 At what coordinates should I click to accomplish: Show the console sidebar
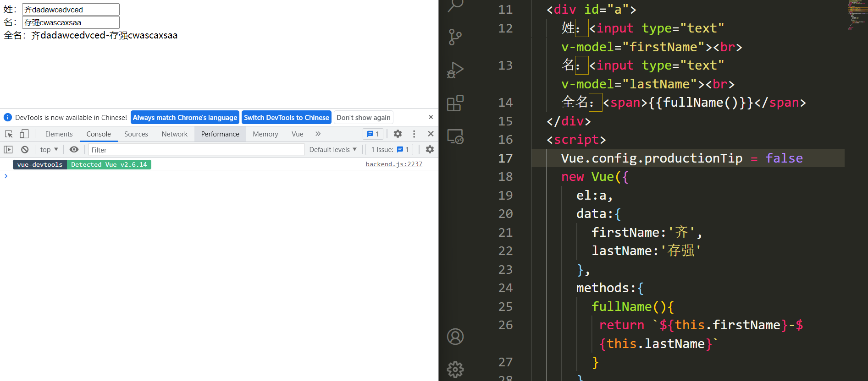pyautogui.click(x=8, y=149)
